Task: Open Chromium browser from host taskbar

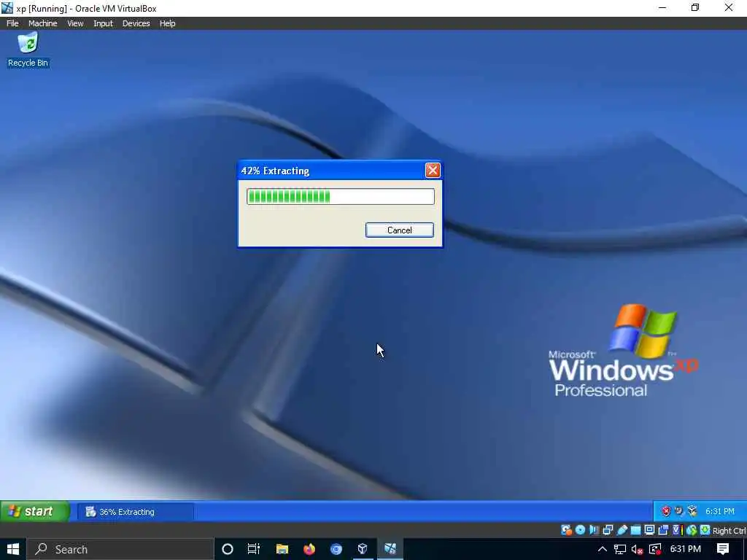Action: [336, 549]
